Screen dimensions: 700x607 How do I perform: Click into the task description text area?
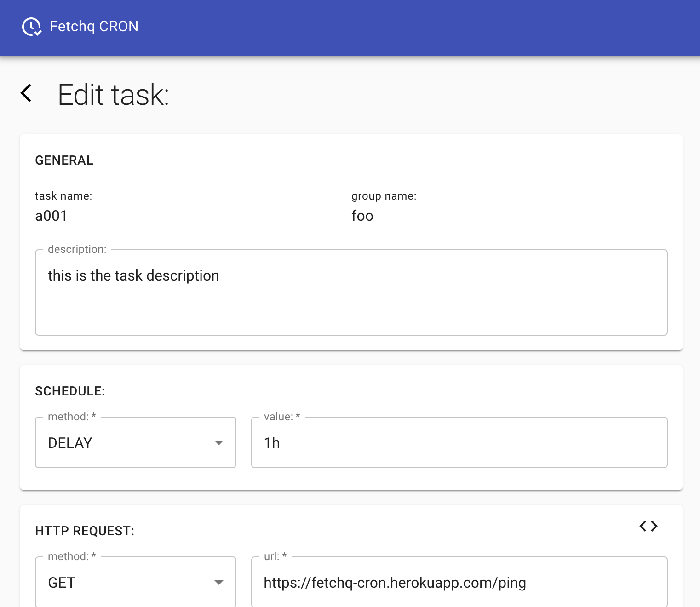351,292
